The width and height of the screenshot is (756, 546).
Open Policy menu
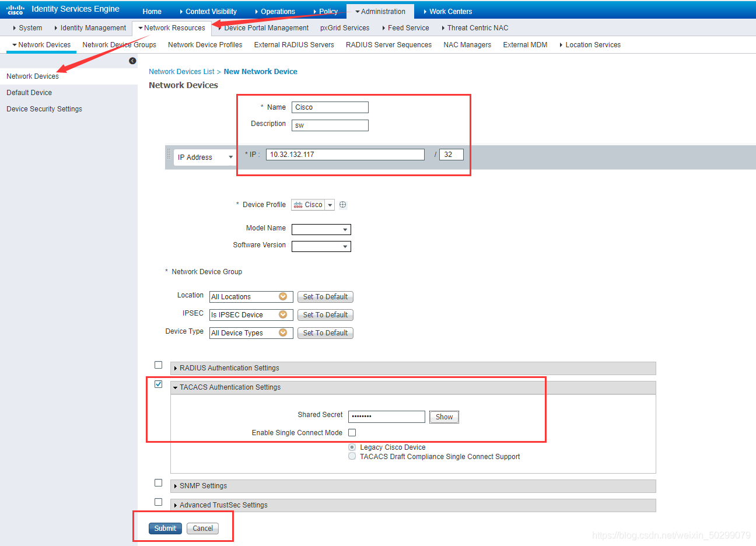(325, 12)
